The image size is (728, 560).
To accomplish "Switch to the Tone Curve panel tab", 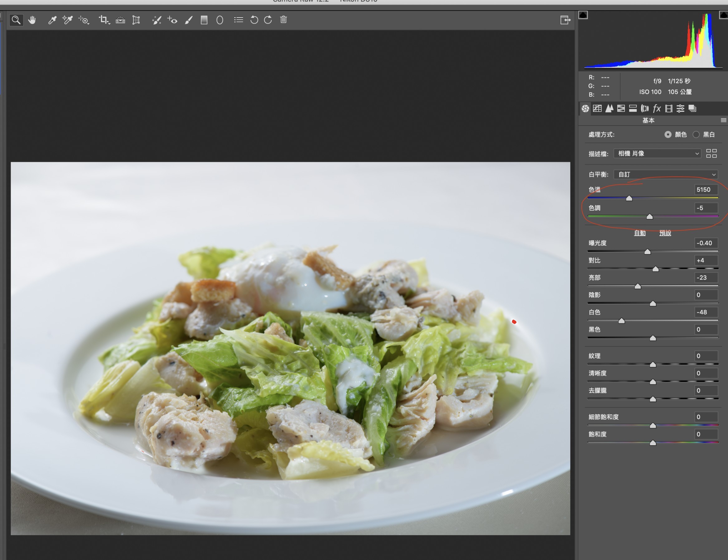I will coord(597,108).
